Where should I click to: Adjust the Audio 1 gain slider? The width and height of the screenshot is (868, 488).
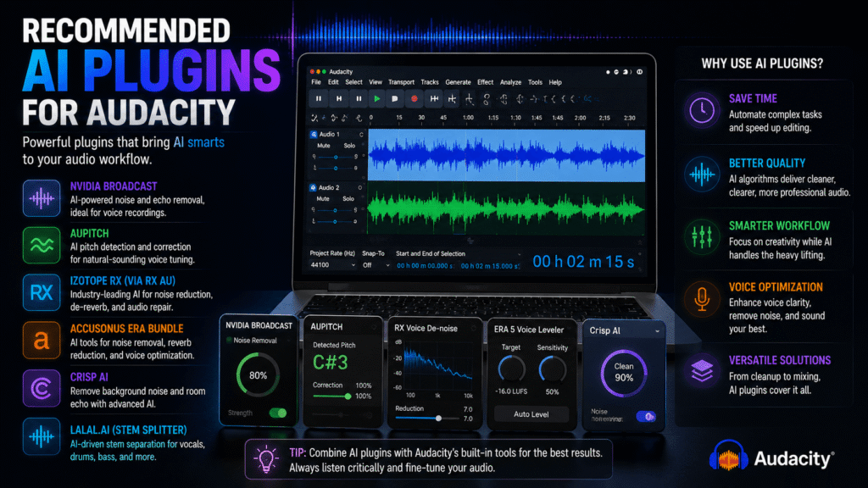(335, 157)
